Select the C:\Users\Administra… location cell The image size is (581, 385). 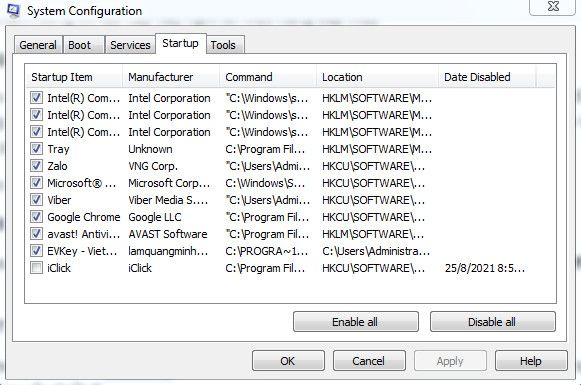[x=376, y=251]
